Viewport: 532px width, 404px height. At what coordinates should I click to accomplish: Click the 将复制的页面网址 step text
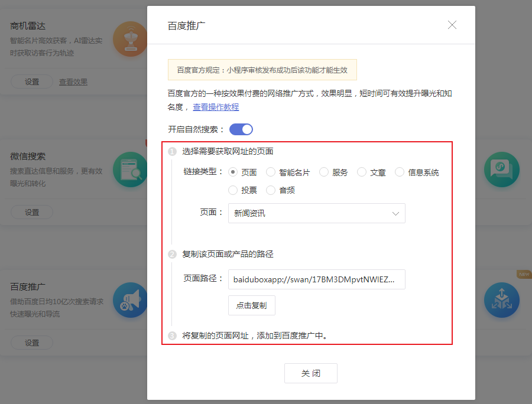(x=255, y=335)
